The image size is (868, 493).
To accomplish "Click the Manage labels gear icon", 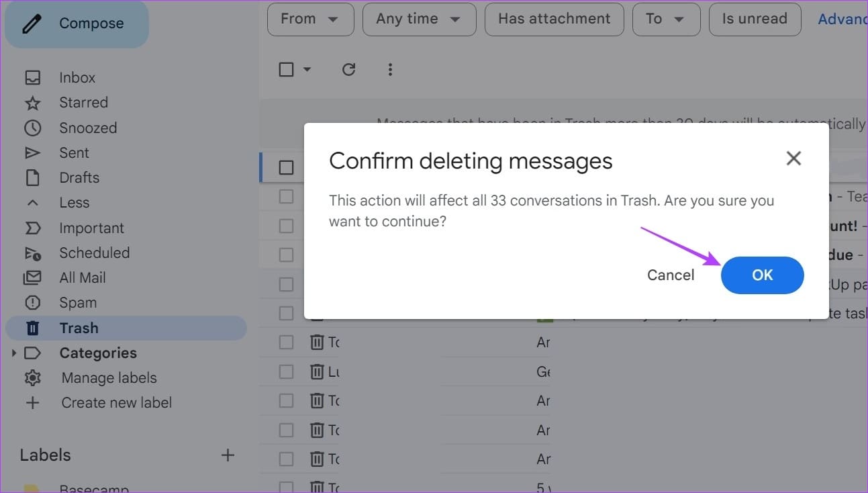I will click(x=32, y=377).
